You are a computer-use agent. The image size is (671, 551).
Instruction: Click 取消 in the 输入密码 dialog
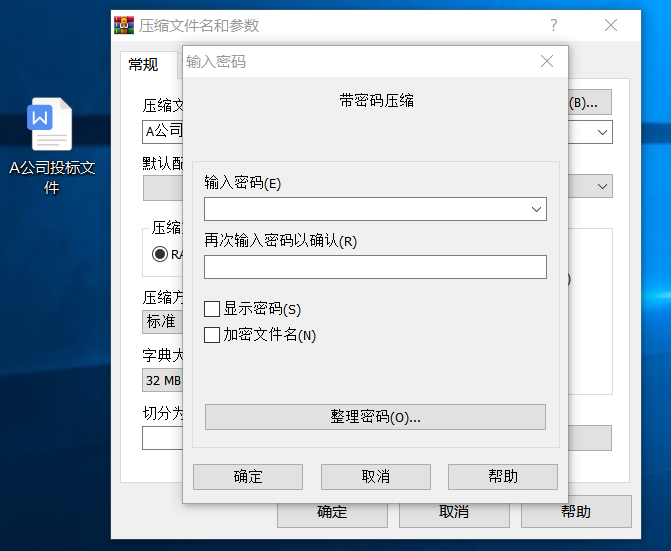pos(376,477)
